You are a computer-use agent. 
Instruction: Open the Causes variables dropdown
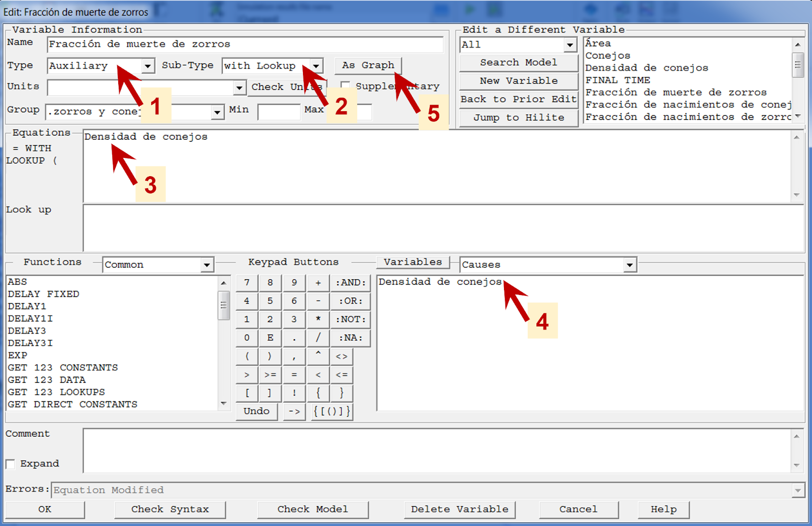(629, 265)
